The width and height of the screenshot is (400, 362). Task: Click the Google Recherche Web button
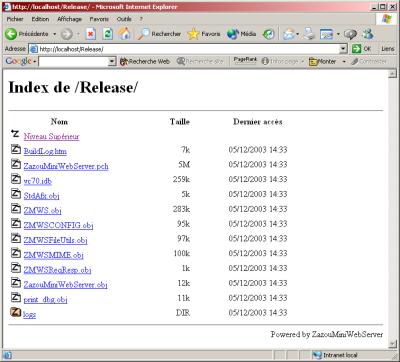click(x=145, y=61)
